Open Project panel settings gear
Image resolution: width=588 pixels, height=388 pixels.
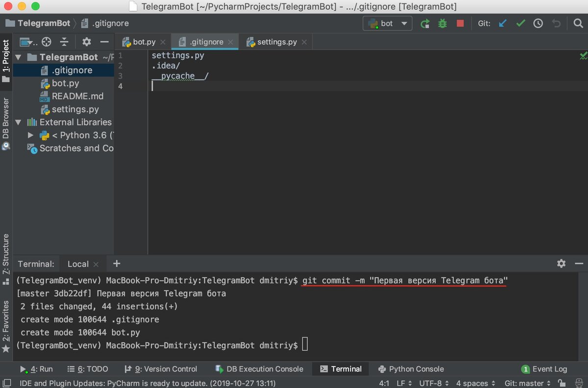coord(86,42)
